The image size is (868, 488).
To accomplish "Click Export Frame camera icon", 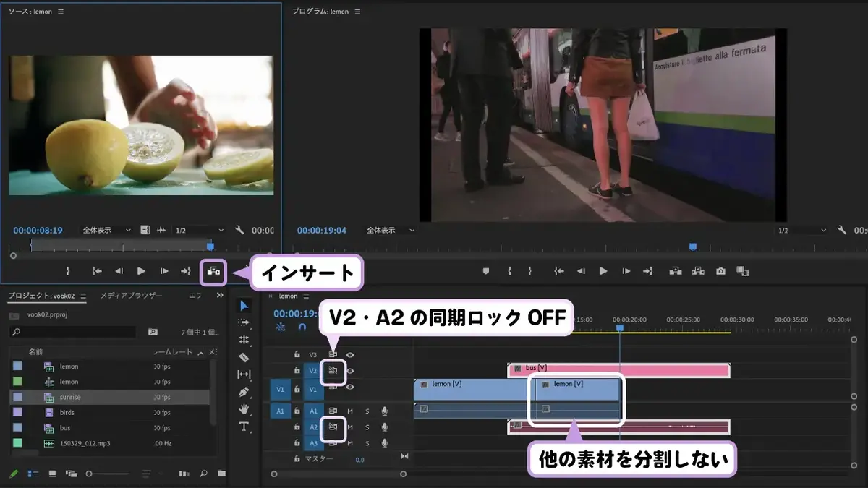I will coord(720,271).
